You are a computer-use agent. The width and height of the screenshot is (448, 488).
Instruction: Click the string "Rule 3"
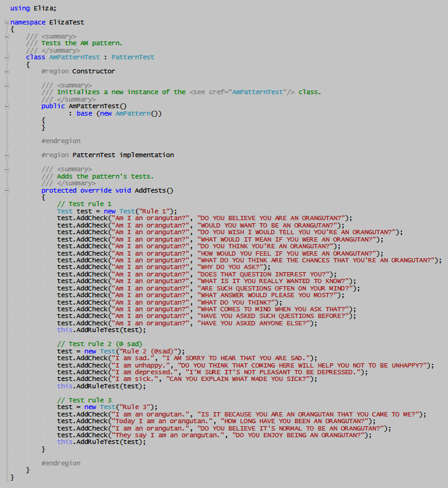[x=135, y=407]
